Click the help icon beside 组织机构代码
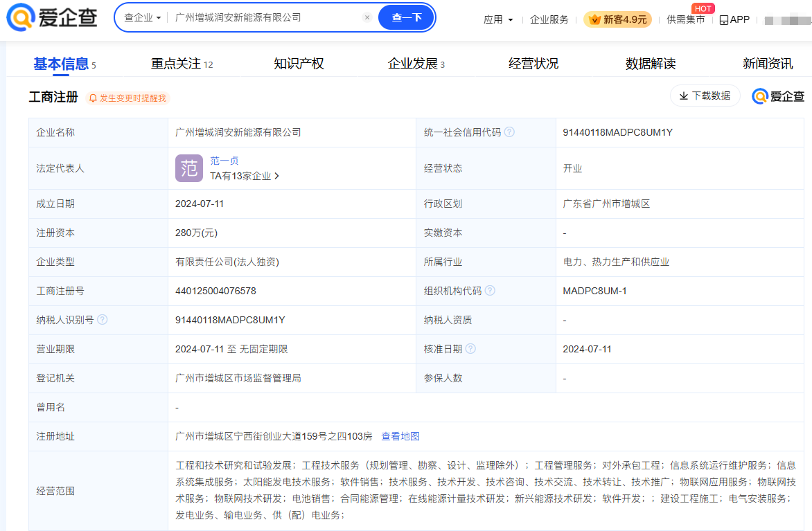Viewport: 812px width, 531px height. pos(490,290)
